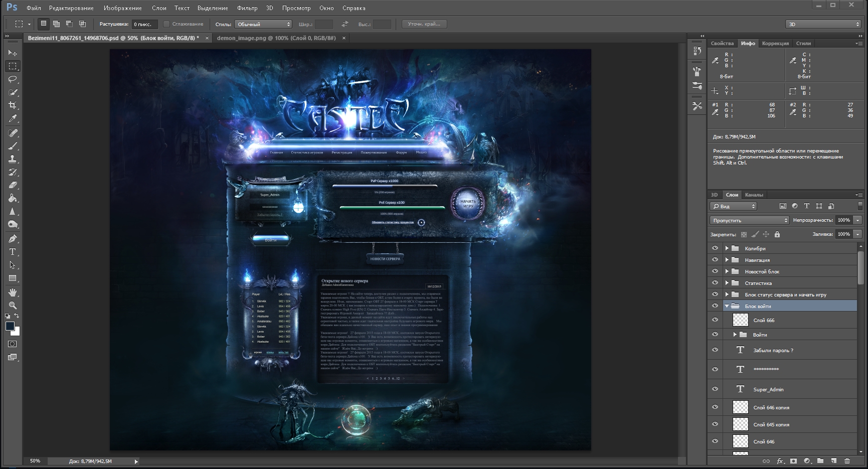Hide the Колибри layer group

(715, 248)
